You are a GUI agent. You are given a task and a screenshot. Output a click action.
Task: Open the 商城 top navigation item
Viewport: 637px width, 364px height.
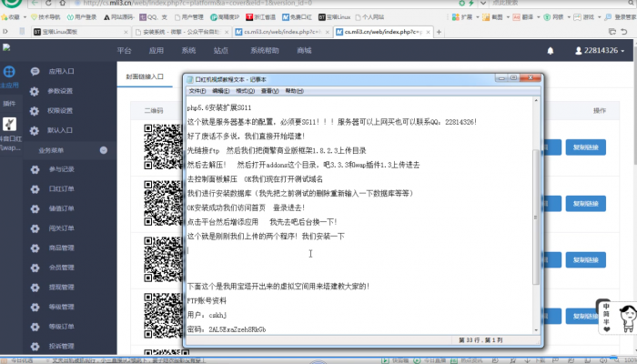[304, 51]
